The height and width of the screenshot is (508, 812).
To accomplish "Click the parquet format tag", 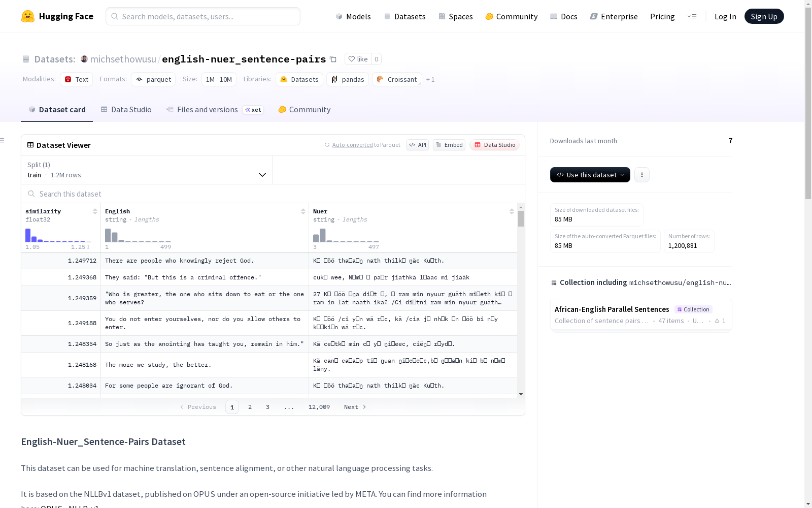I will tap(153, 79).
